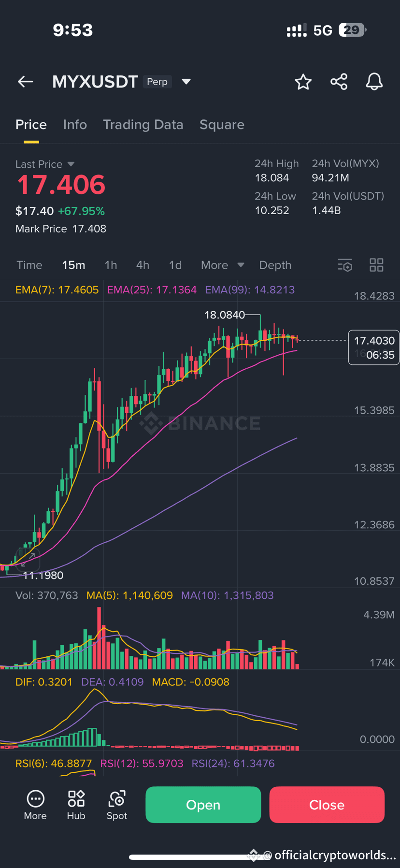Image resolution: width=400 pixels, height=868 pixels.
Task: Tap EMA(7): 17.4605 indicator label
Action: pyautogui.click(x=57, y=290)
